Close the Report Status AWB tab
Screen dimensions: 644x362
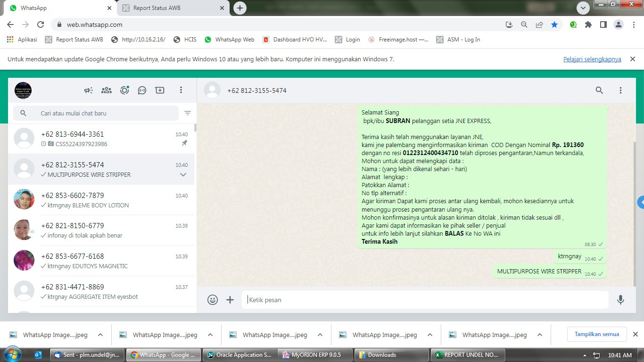[x=223, y=8]
